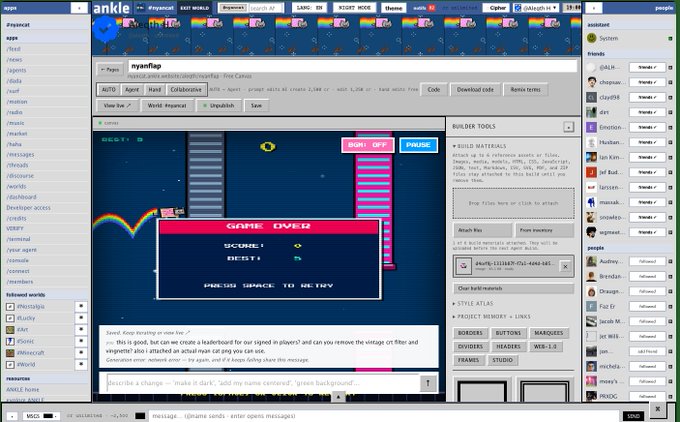The image size is (680, 422).
Task: Click the Emotion friend's purple E avatar
Action: coord(591,127)
